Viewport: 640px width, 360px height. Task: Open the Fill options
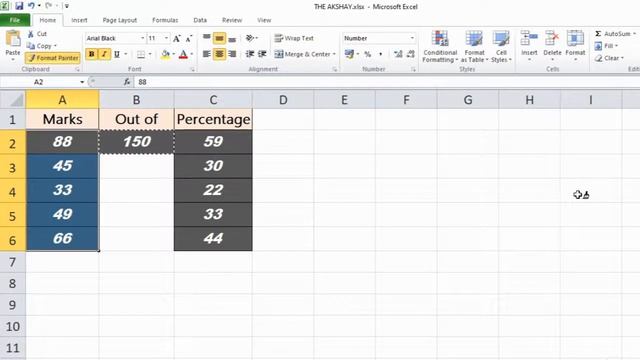(607, 46)
